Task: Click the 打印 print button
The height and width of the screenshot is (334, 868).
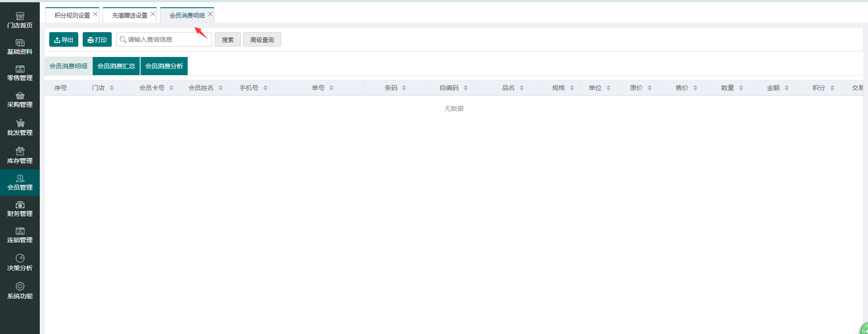Action: 97,40
